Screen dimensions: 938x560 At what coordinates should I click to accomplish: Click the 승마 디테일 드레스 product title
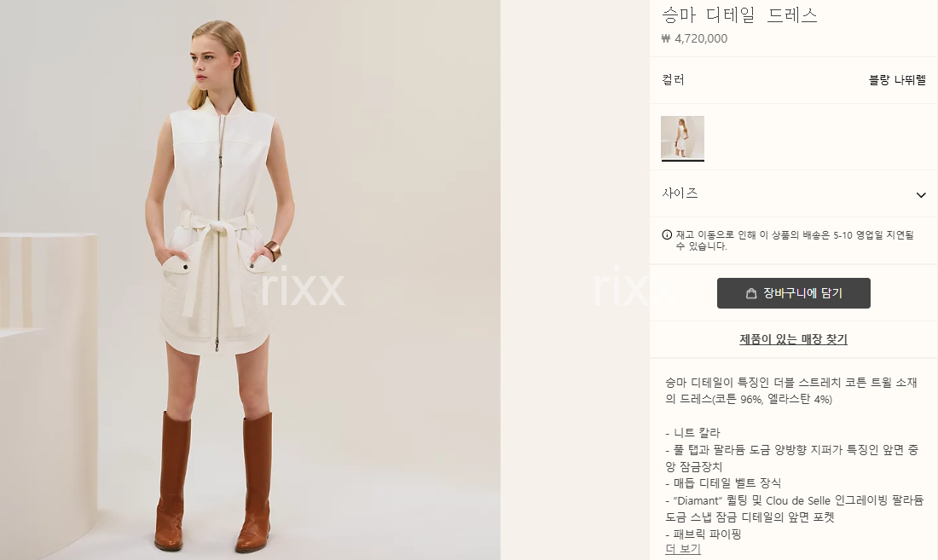[x=739, y=14]
